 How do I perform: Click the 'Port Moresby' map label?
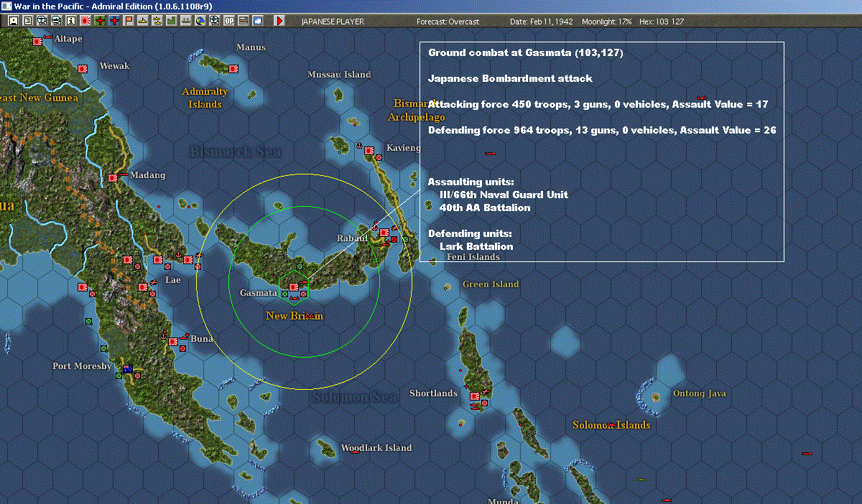pyautogui.click(x=82, y=366)
